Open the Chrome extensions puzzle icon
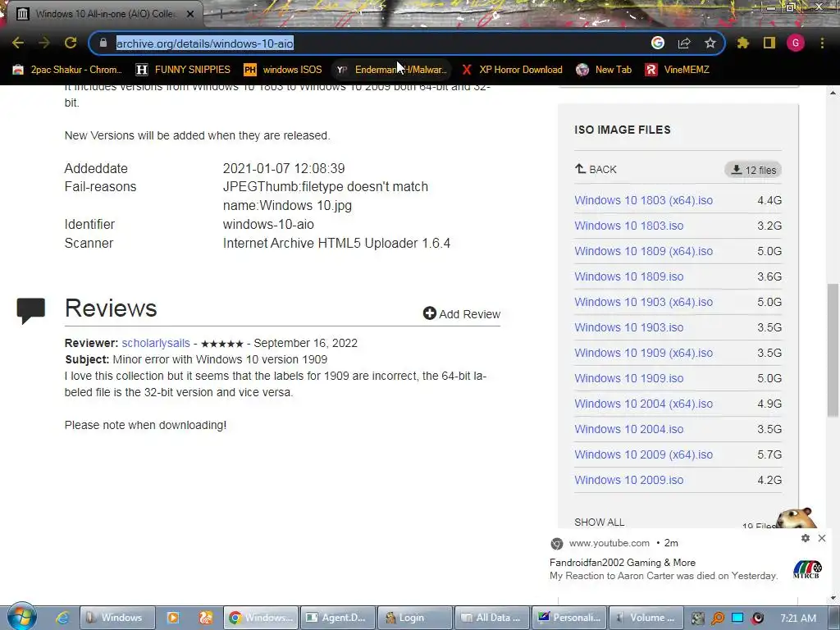The width and height of the screenshot is (840, 630). click(743, 43)
